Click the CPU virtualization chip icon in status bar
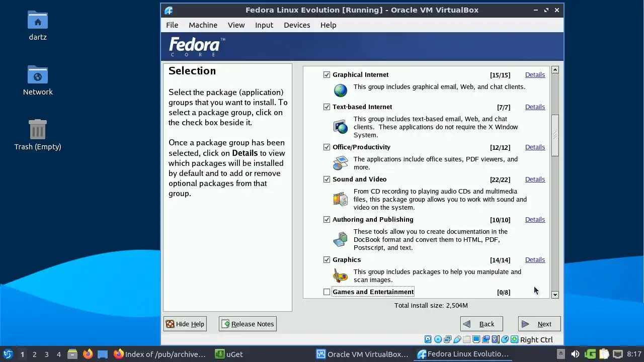This screenshot has width=644, height=362. coord(495,339)
